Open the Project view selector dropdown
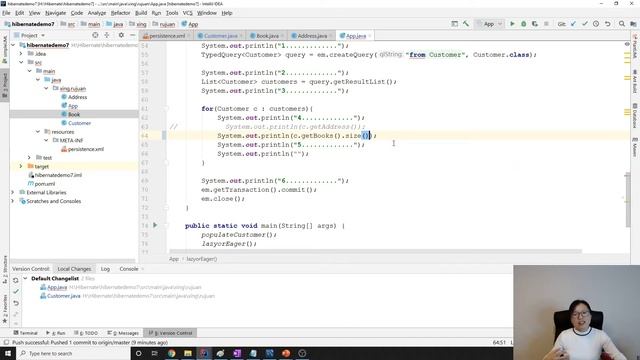This screenshot has width=640, height=360. (x=32, y=36)
